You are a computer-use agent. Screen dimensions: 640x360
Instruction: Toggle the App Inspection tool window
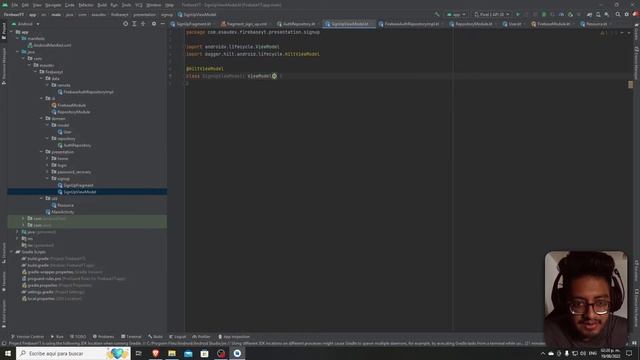234,337
